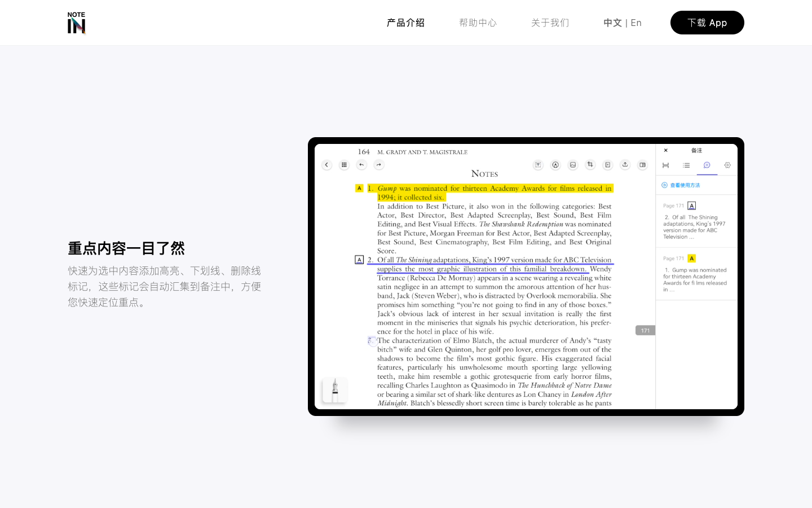The width and height of the screenshot is (812, 508).
Task: Click the share export icon
Action: (625, 165)
